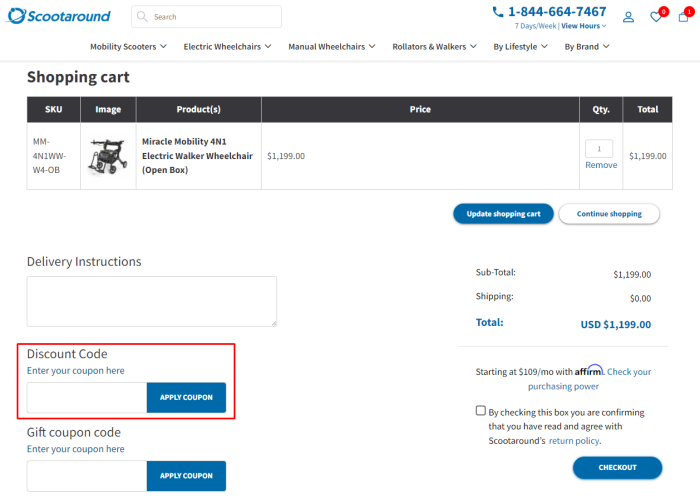Click the Scootaround logo
The height and width of the screenshot is (500, 700).
coord(59,16)
